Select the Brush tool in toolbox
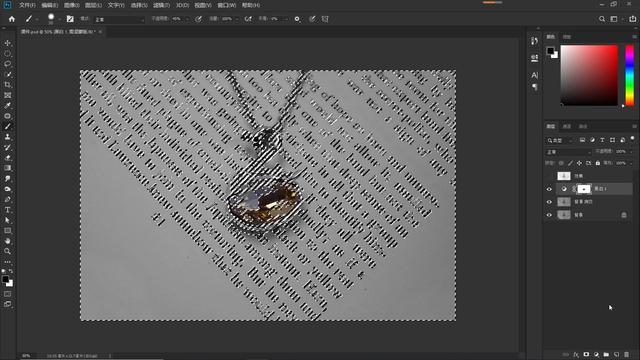640x360 pixels. (7, 127)
